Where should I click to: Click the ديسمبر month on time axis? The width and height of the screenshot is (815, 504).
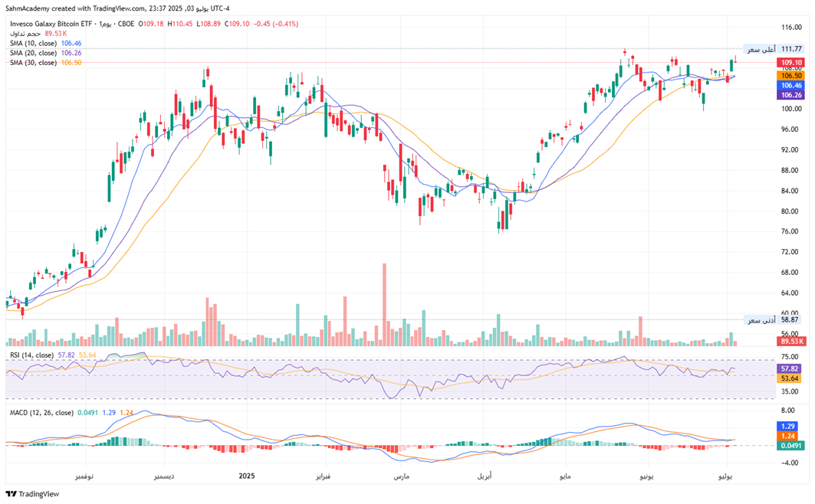(163, 476)
